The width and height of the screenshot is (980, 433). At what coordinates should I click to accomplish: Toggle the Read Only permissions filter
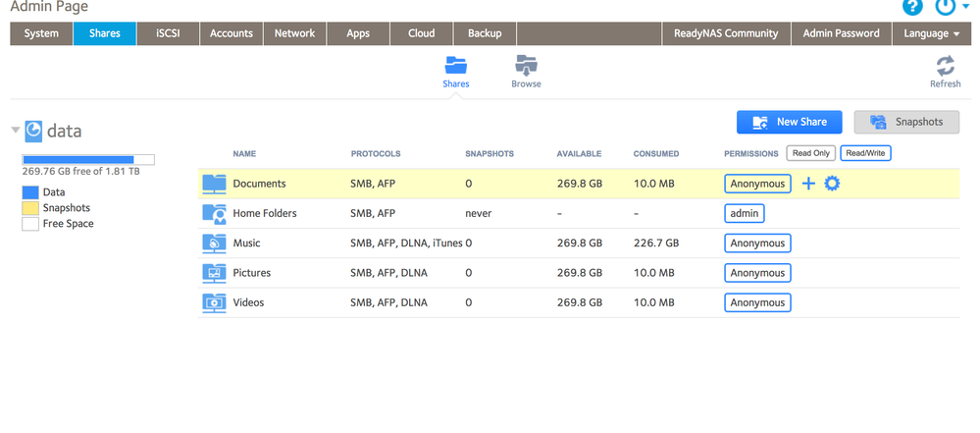pos(811,153)
